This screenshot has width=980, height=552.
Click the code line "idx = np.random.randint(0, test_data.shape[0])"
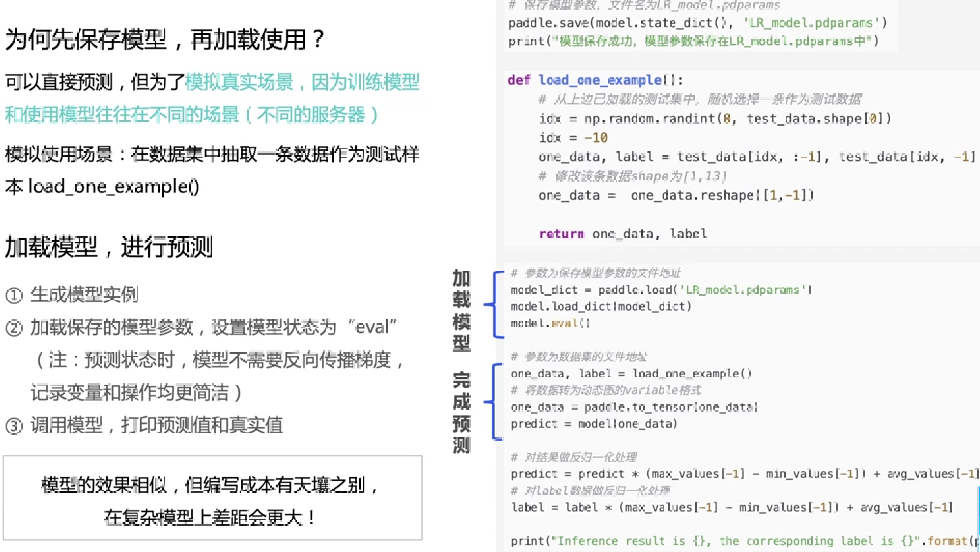715,119
